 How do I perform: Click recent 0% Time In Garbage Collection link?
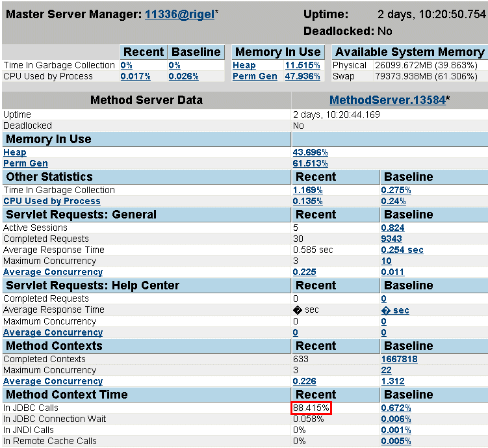click(126, 66)
